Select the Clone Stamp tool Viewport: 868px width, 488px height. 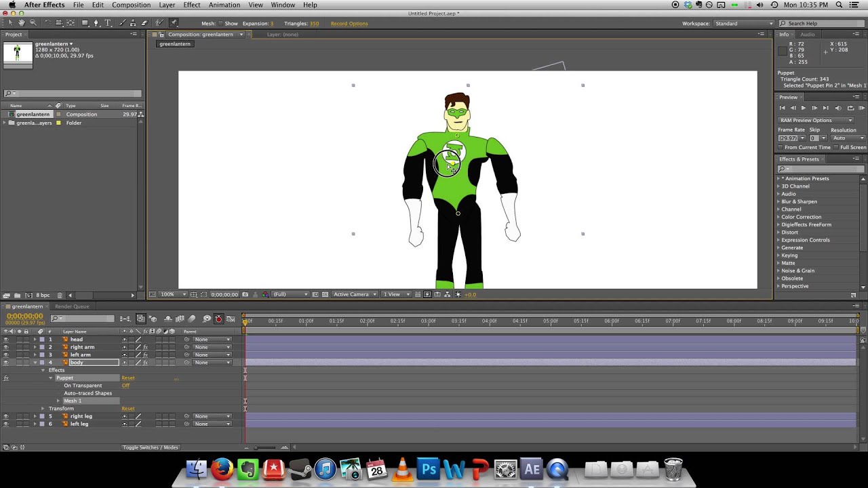pos(133,23)
